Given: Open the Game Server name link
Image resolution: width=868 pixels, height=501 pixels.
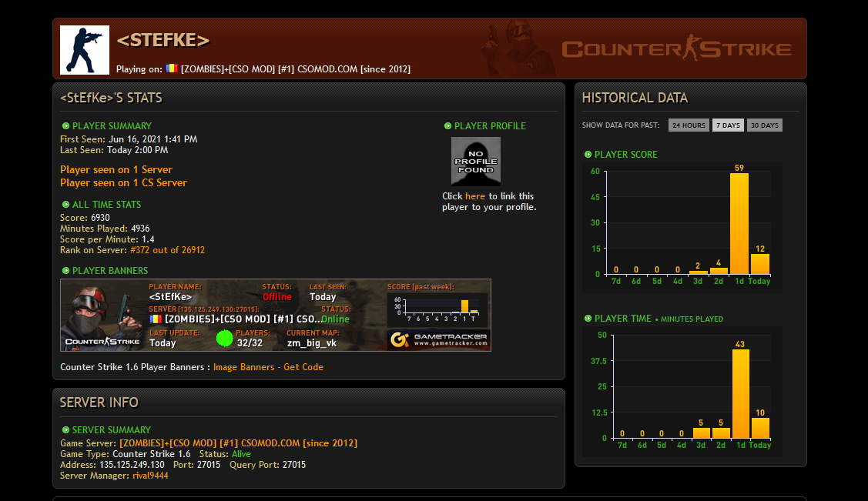Looking at the screenshot, I should pyautogui.click(x=238, y=443).
